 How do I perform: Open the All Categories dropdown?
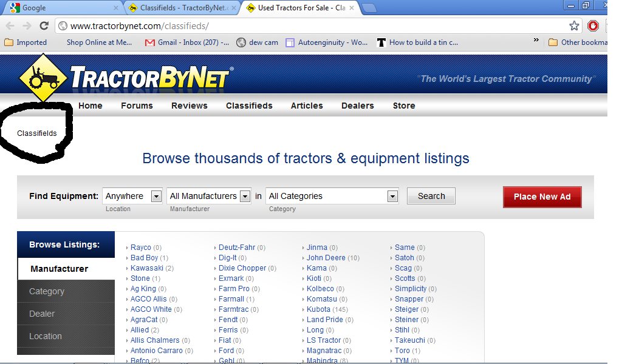click(x=332, y=196)
